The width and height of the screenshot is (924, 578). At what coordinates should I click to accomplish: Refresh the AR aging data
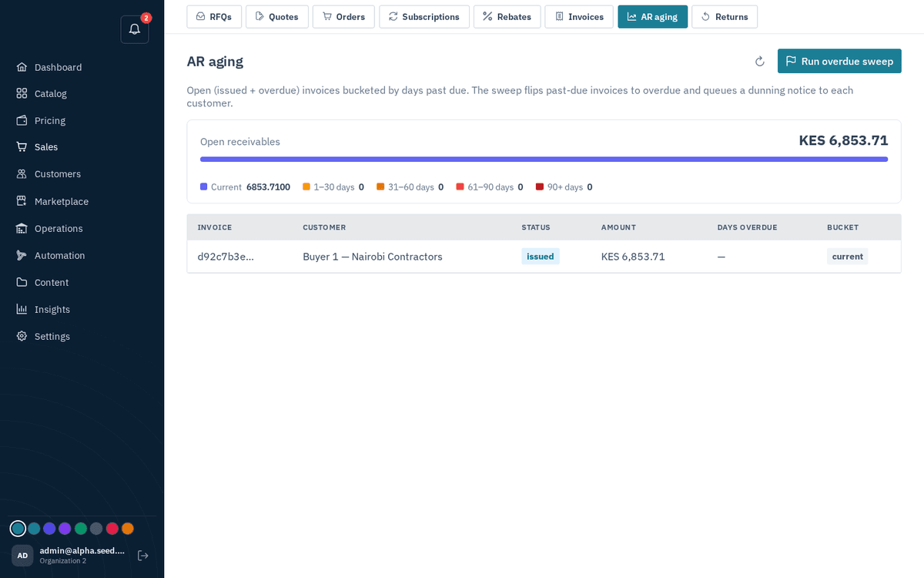[x=759, y=62]
